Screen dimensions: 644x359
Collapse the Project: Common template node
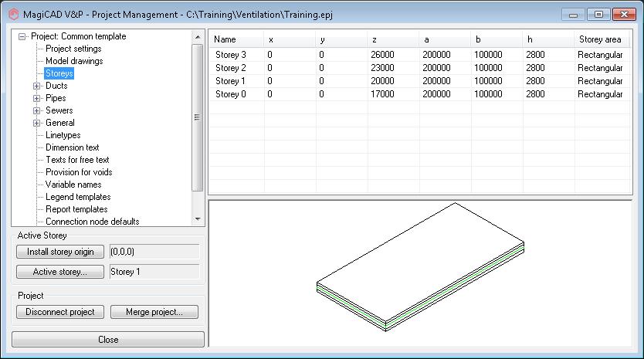click(22, 36)
